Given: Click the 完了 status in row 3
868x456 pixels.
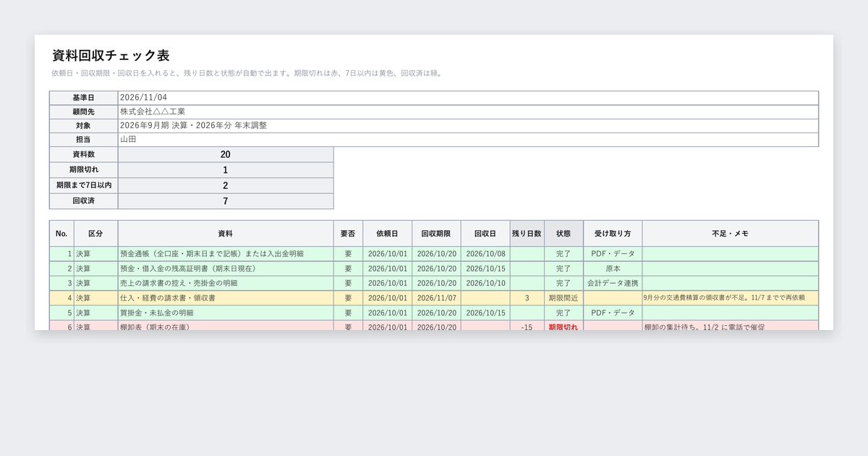Looking at the screenshot, I should click(x=563, y=283).
